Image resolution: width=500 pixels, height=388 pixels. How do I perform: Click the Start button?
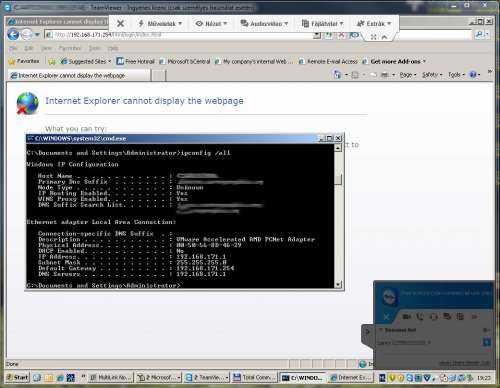point(17,377)
